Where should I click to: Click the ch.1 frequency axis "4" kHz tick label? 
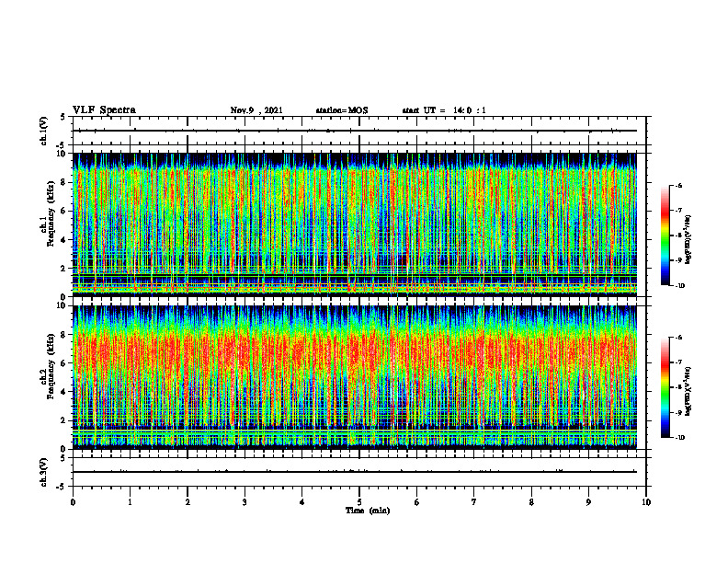pyautogui.click(x=64, y=240)
